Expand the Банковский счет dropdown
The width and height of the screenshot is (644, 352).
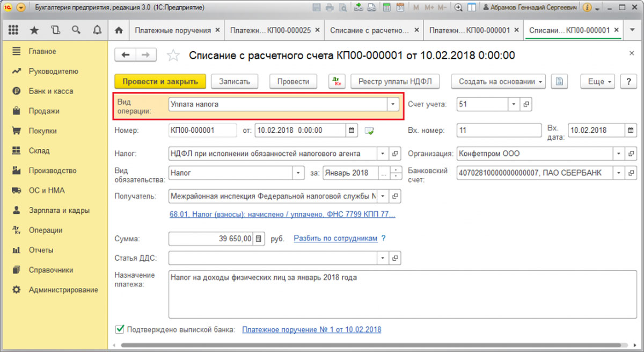click(x=619, y=173)
